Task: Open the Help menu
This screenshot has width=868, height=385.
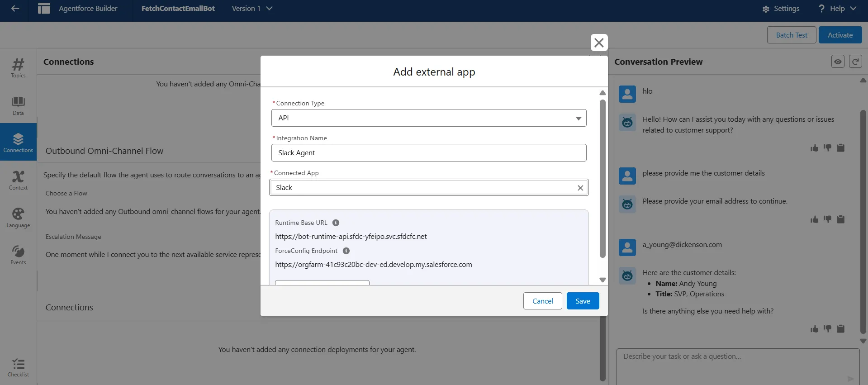Action: [x=837, y=9]
